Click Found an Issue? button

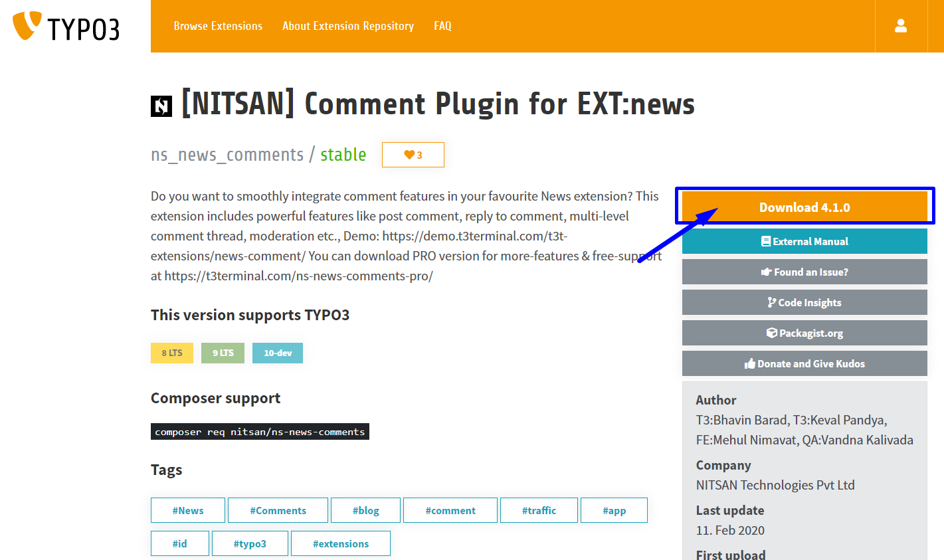804,272
